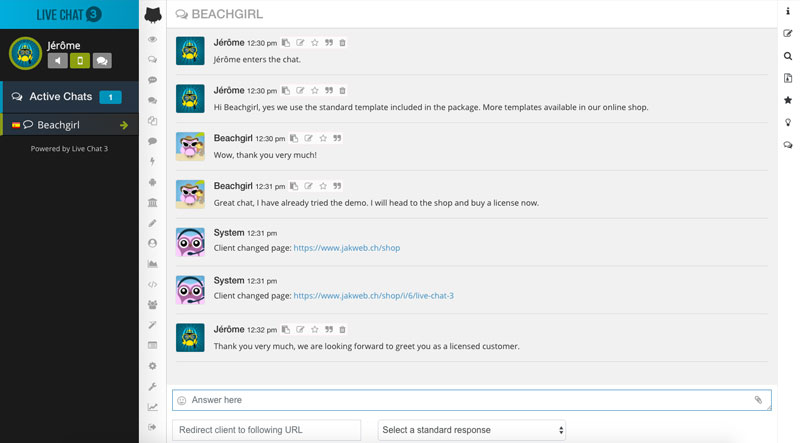Click the logout icon at bottom of icon bar
The image size is (800, 443).
click(x=153, y=428)
